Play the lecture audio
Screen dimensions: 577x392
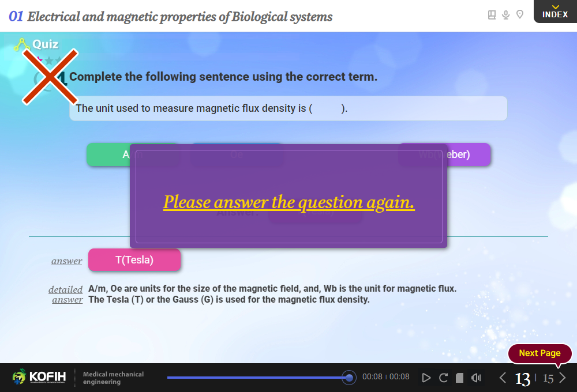pyautogui.click(x=426, y=378)
